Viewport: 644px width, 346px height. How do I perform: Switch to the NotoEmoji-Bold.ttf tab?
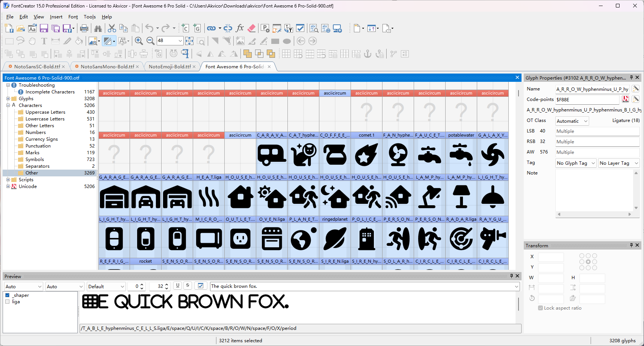(170, 66)
